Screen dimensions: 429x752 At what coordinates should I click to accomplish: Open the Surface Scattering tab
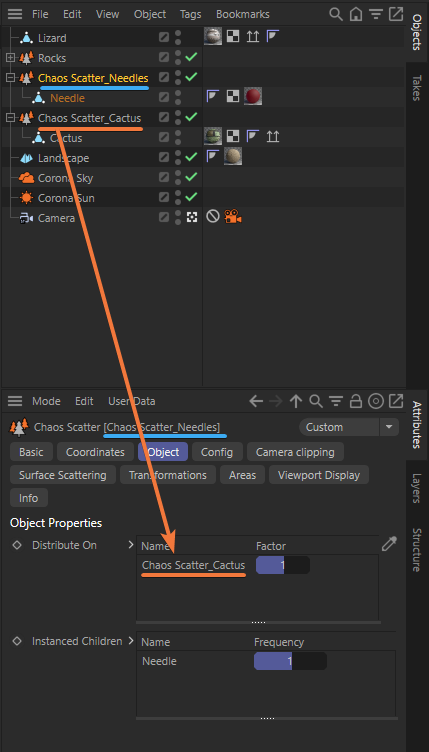click(x=63, y=475)
